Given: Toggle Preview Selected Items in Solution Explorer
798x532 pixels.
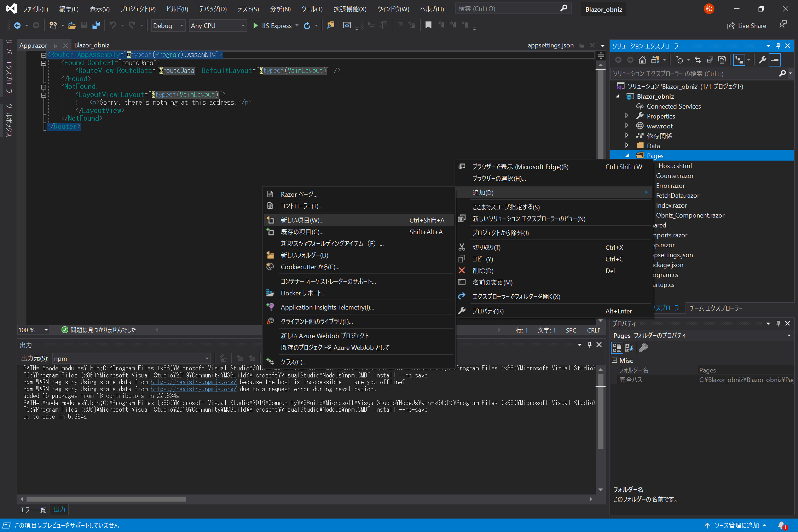Looking at the screenshot, I should 775,60.
